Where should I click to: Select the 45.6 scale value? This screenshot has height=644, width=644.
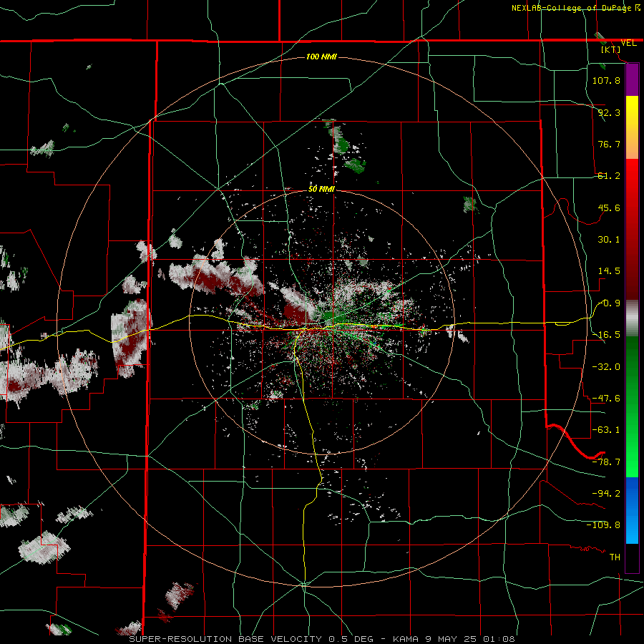click(609, 208)
